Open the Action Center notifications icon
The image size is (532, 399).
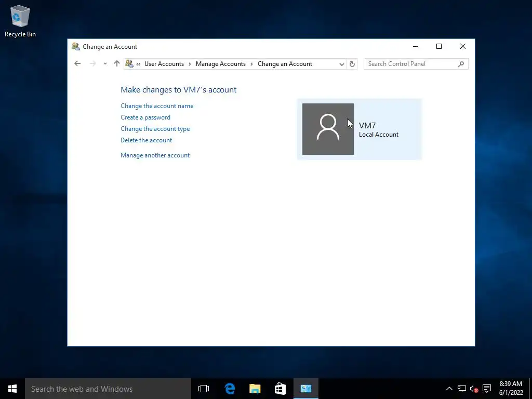487,389
